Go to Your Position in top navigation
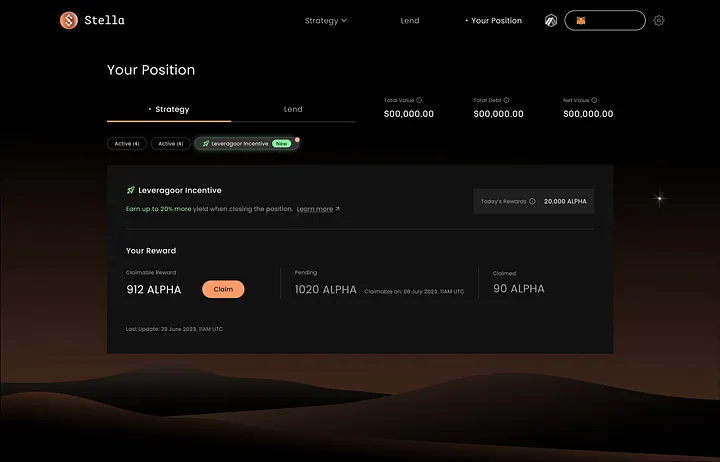This screenshot has width=720, height=462. tap(496, 20)
